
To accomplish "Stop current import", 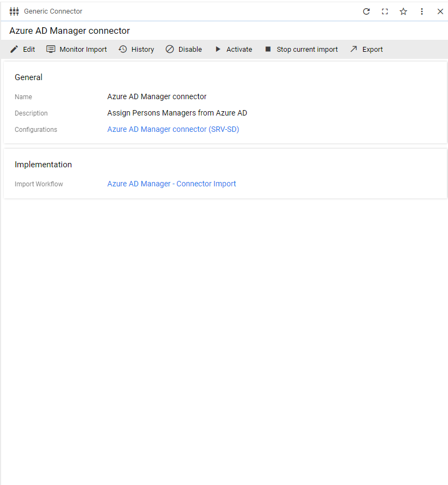I will pos(301,50).
